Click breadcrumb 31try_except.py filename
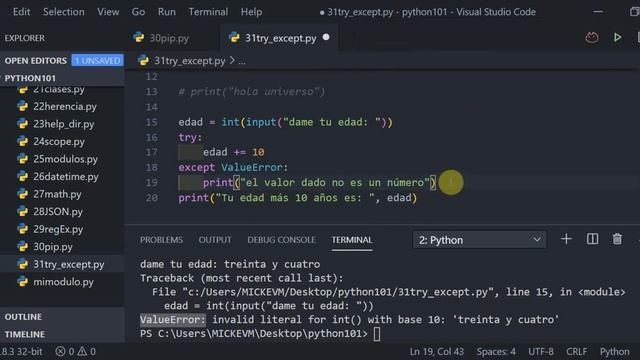 coord(189,61)
